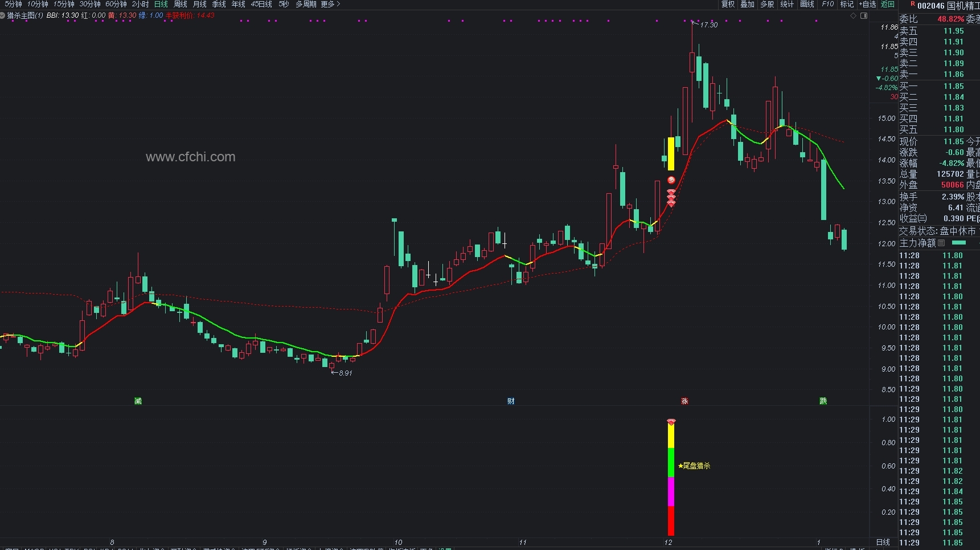Screen dimensions: 980x550
Task: Open the 多周期 multi-period view
Action: click(306, 4)
